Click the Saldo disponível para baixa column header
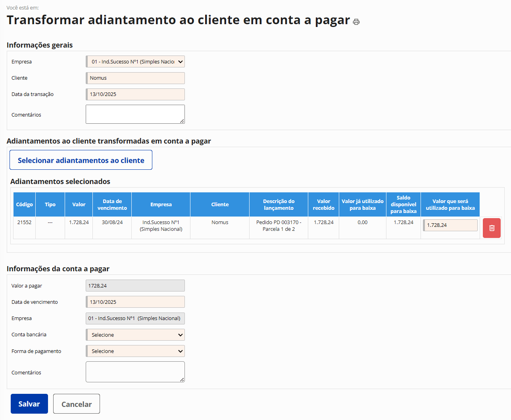Viewport: 511px width, 420px height. [x=403, y=205]
